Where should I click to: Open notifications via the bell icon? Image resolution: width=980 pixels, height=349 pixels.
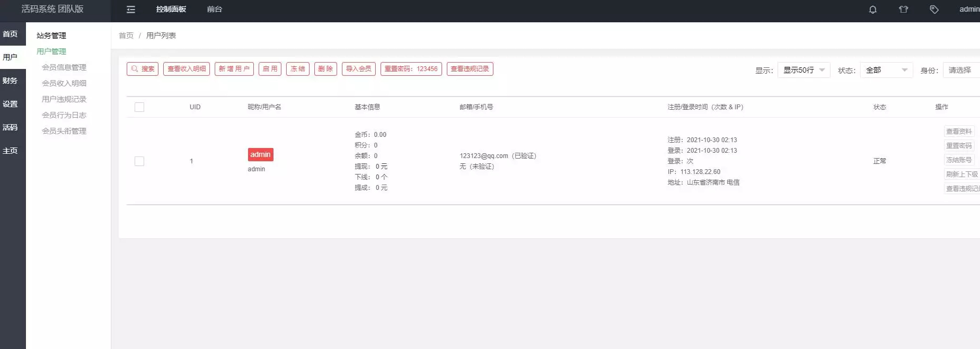[x=872, y=10]
